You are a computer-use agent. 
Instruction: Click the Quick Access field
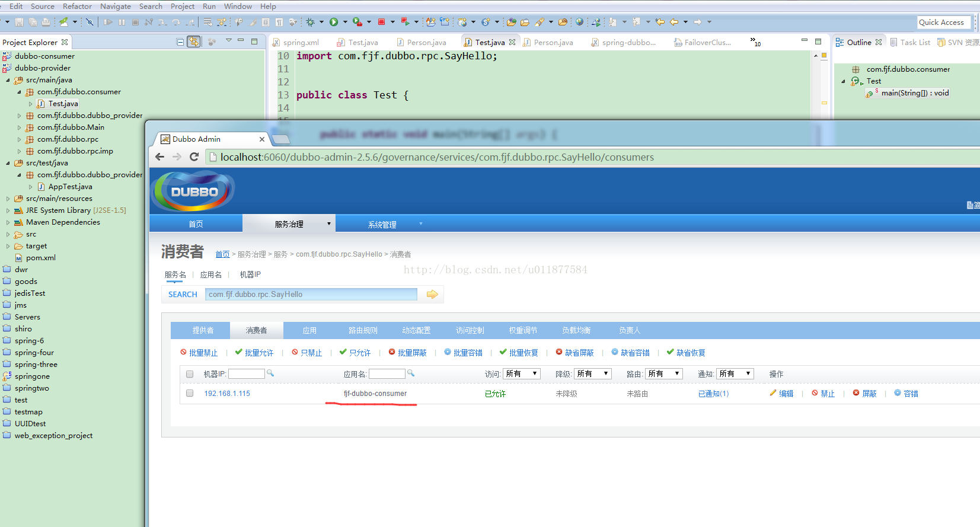(944, 22)
